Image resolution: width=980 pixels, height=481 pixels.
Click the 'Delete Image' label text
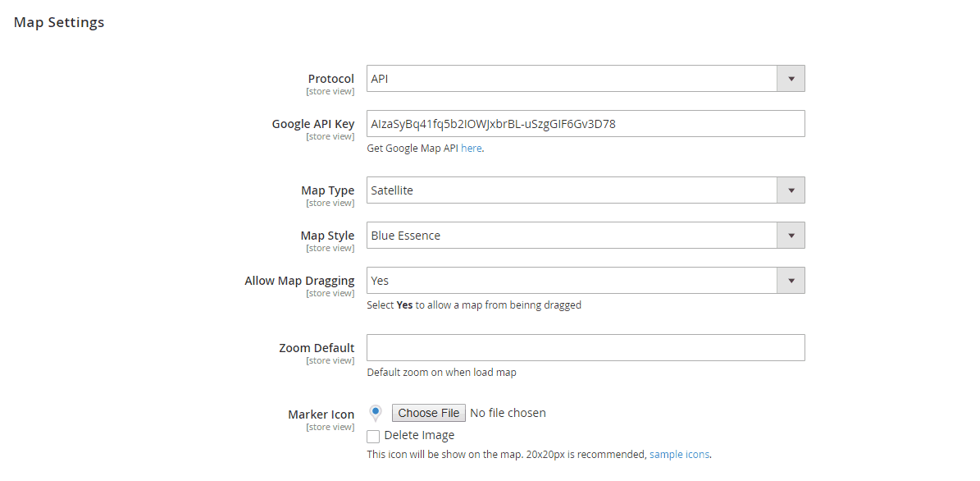click(419, 436)
